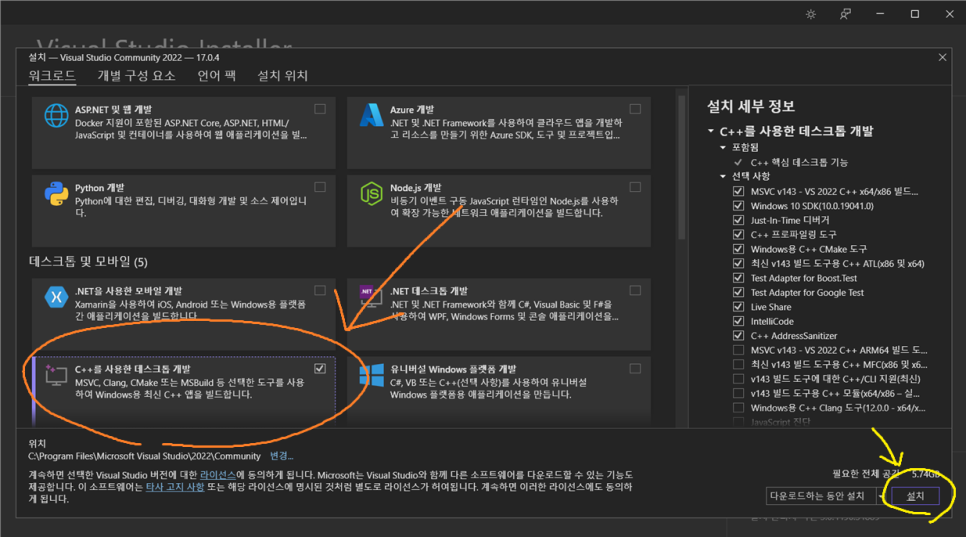
Task: Close the installation dialog with X
Action: (x=942, y=57)
